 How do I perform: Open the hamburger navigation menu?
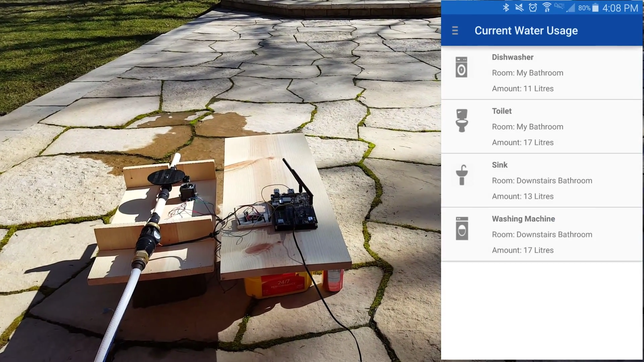click(x=455, y=31)
